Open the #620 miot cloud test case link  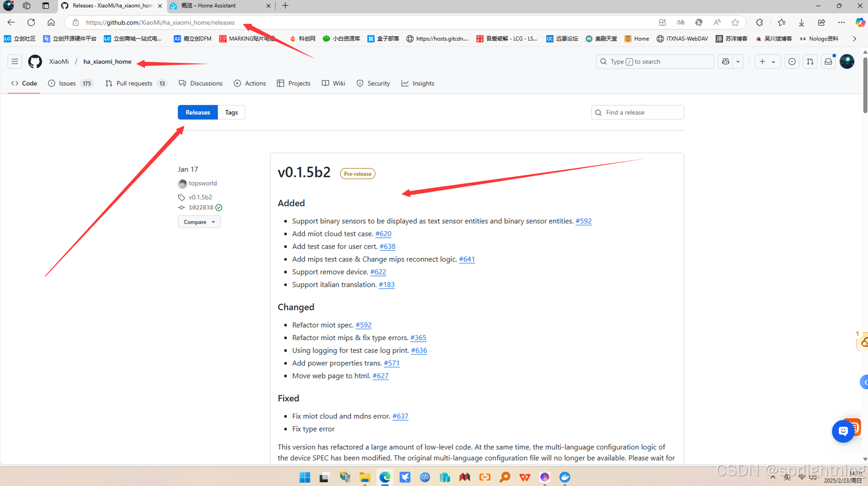383,234
